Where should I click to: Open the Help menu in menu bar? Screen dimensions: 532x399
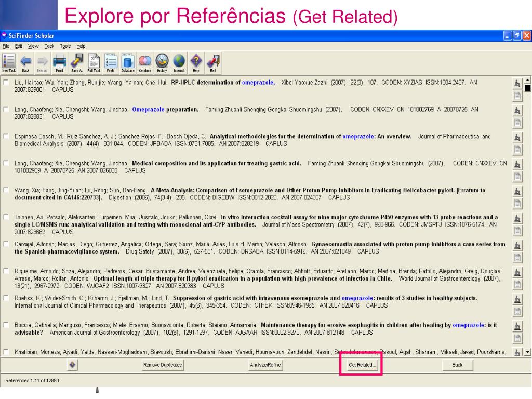tap(81, 46)
